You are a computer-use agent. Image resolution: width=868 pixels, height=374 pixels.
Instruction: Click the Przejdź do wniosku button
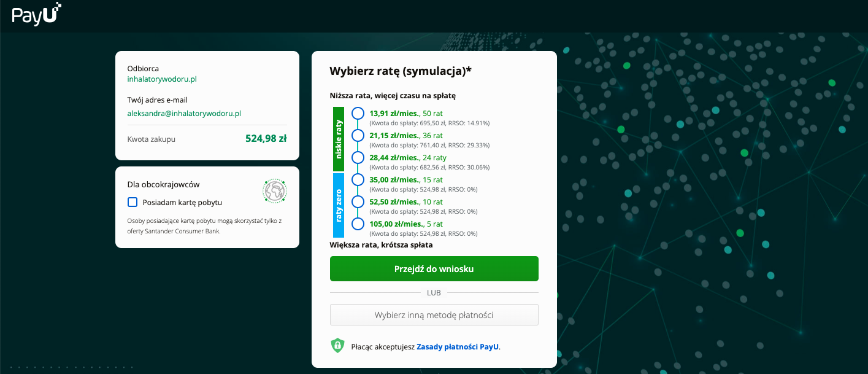point(434,269)
